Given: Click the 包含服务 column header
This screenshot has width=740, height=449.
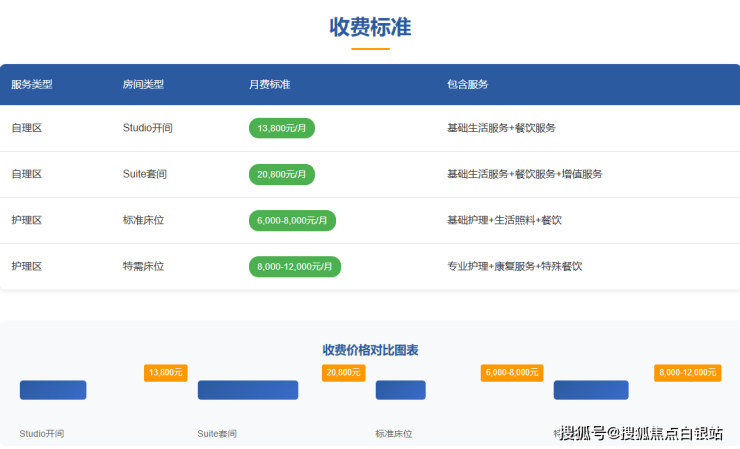Looking at the screenshot, I should click(x=467, y=85).
